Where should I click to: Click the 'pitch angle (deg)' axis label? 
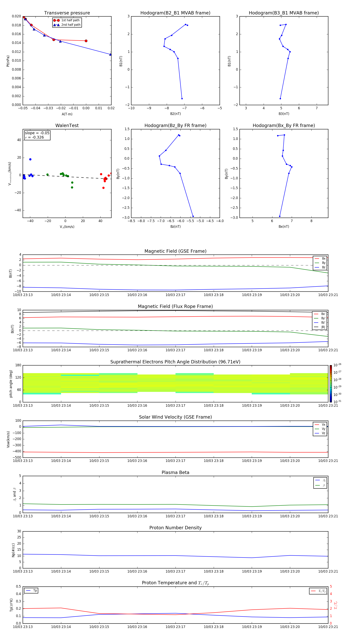click(x=11, y=384)
